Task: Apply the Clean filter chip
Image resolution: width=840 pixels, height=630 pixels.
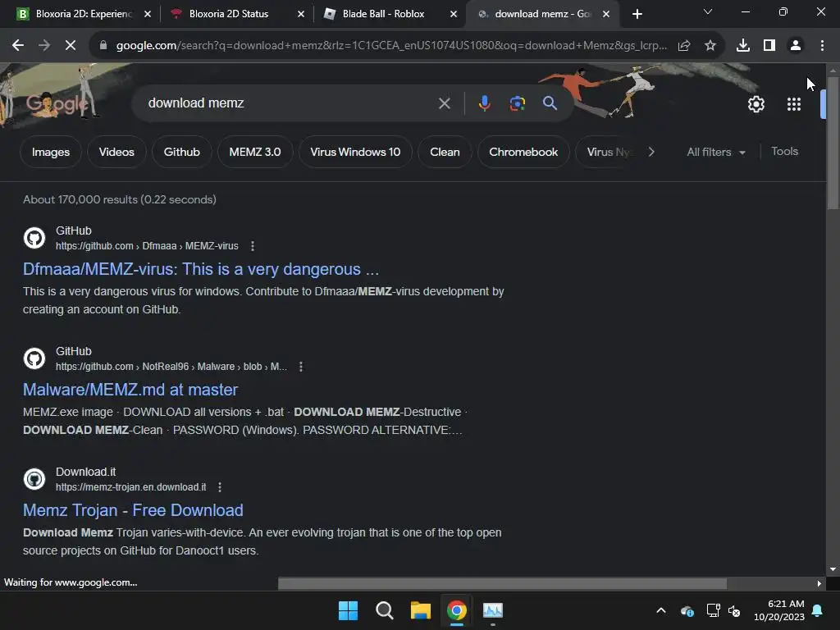Action: [x=445, y=152]
